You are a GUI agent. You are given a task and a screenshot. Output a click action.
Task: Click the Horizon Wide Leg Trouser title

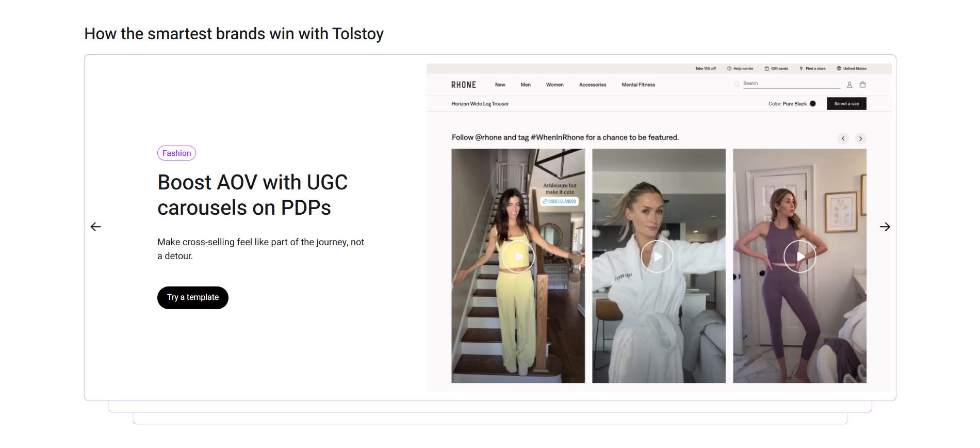coord(480,104)
